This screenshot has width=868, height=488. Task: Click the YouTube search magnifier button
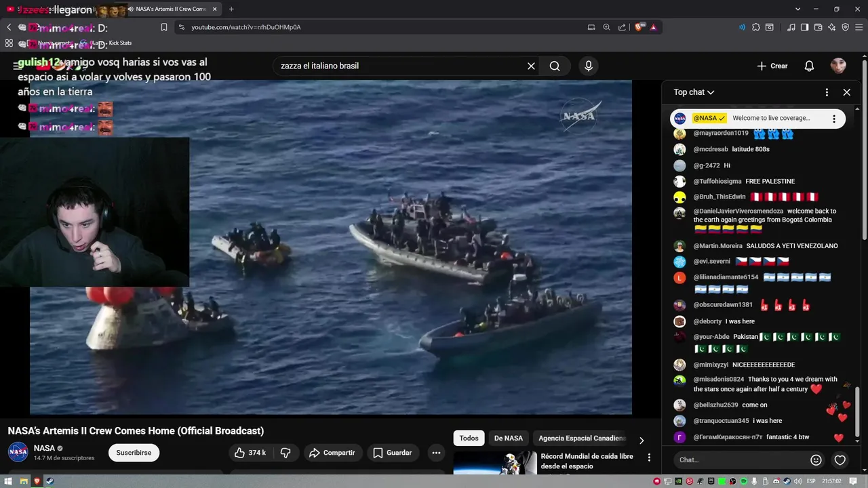(x=555, y=66)
